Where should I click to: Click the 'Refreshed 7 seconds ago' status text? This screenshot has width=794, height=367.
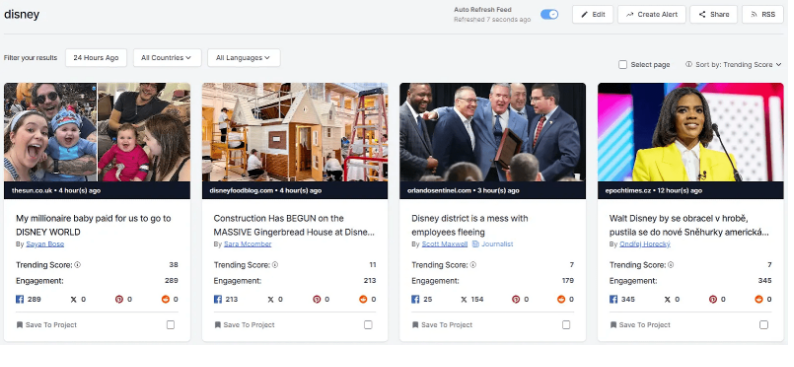(492, 20)
